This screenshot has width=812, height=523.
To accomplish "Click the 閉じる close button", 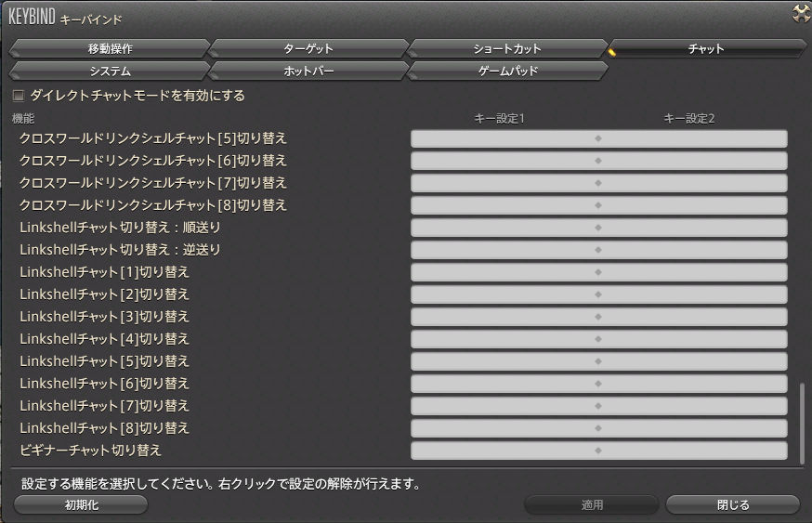I will [x=733, y=504].
